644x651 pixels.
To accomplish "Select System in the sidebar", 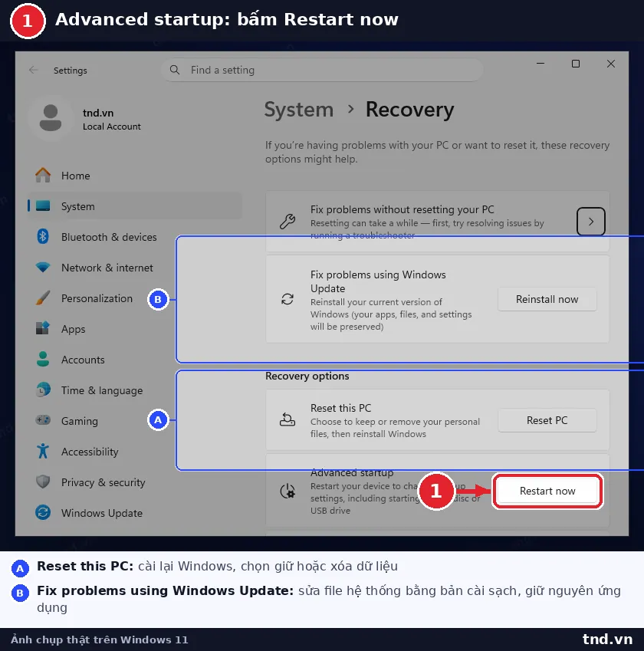I will [x=135, y=206].
